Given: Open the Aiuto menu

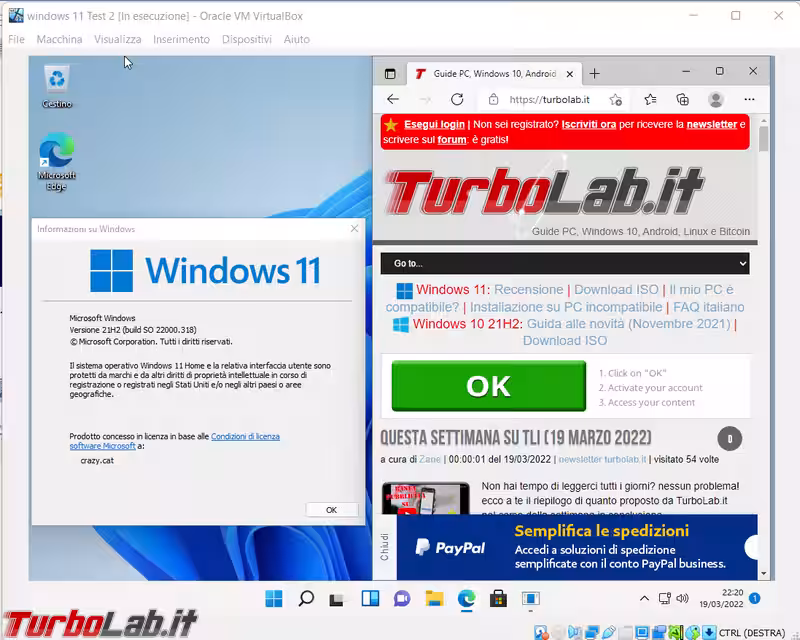Looking at the screenshot, I should click(x=296, y=39).
